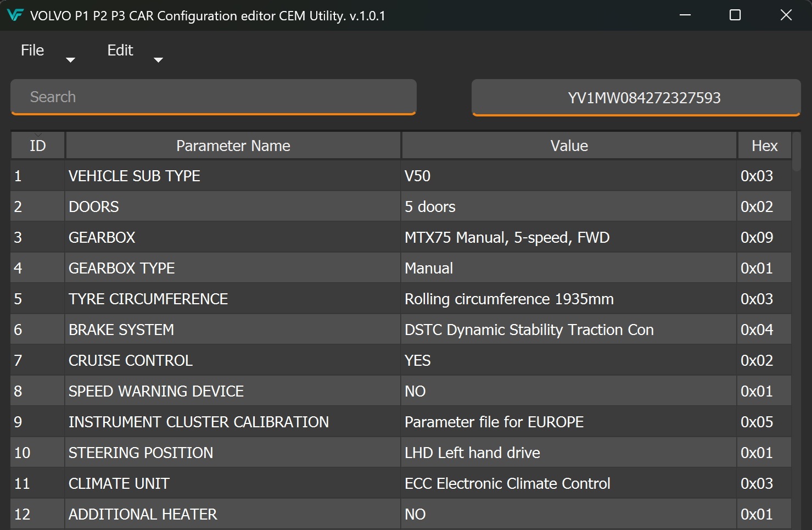Open the File menu
The image size is (812, 530).
click(x=32, y=50)
